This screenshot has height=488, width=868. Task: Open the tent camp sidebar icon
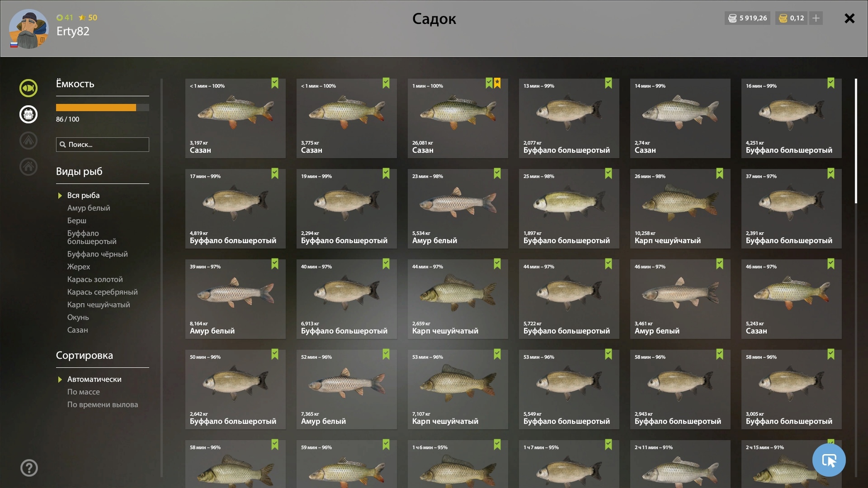point(28,141)
